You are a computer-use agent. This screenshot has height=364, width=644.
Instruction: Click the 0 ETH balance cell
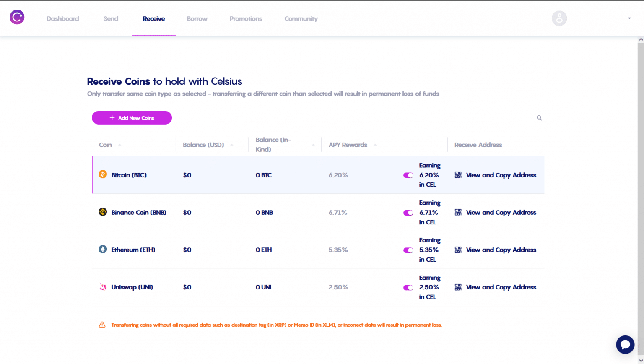pos(264,250)
